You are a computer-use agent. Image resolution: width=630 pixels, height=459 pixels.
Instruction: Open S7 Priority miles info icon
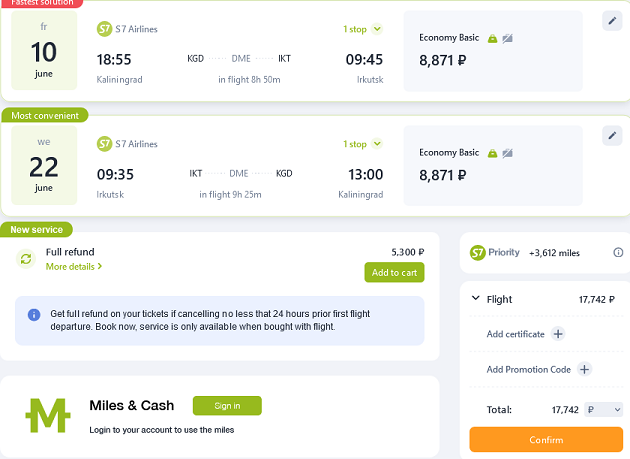(x=618, y=252)
